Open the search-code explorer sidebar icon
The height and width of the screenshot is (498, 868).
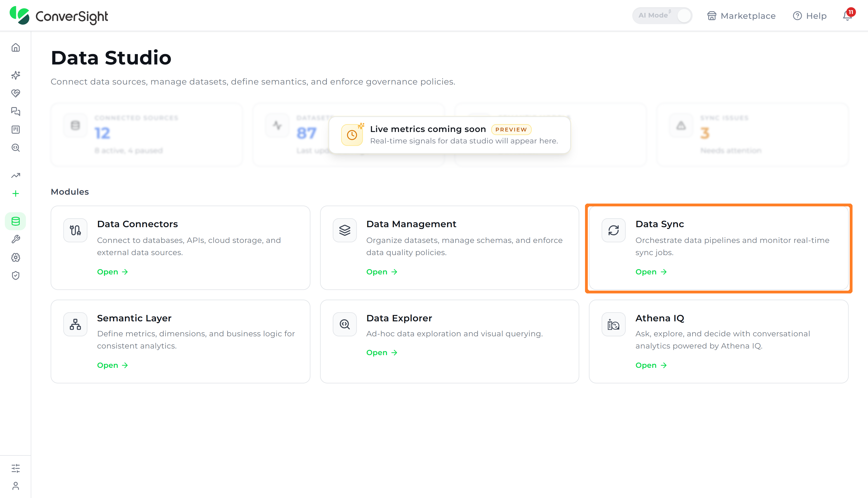pos(16,148)
